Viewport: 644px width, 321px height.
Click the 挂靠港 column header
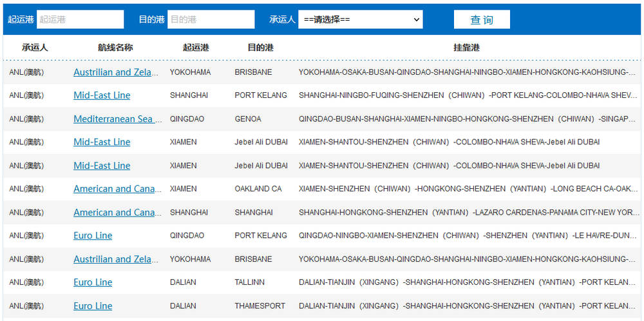click(x=466, y=48)
